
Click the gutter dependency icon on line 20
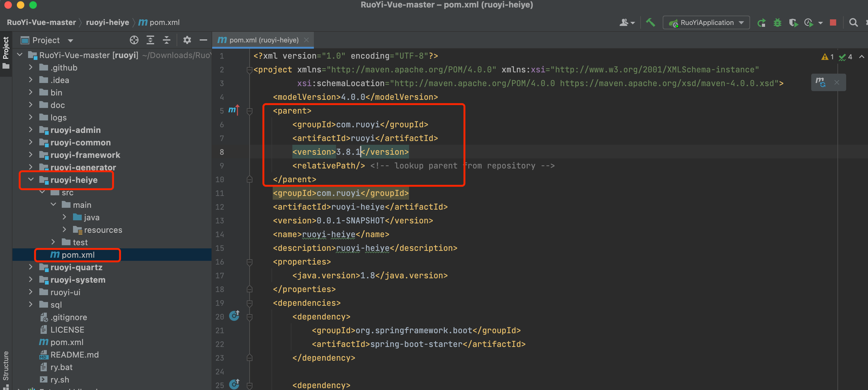(234, 316)
